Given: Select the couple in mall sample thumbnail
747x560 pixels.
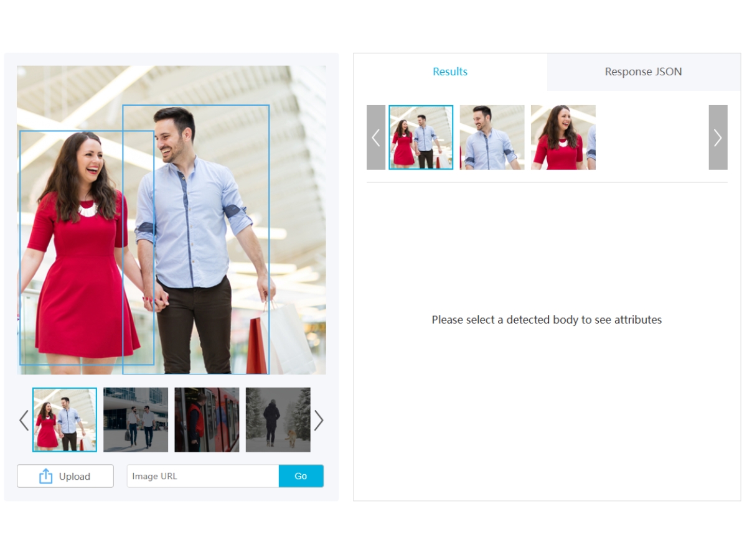Looking at the screenshot, I should [x=65, y=420].
